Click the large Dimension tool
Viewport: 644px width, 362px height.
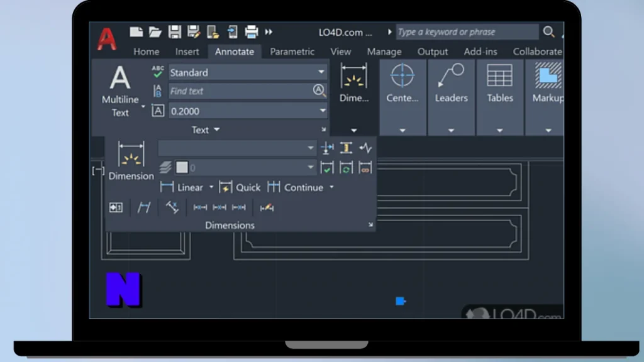[x=131, y=161]
